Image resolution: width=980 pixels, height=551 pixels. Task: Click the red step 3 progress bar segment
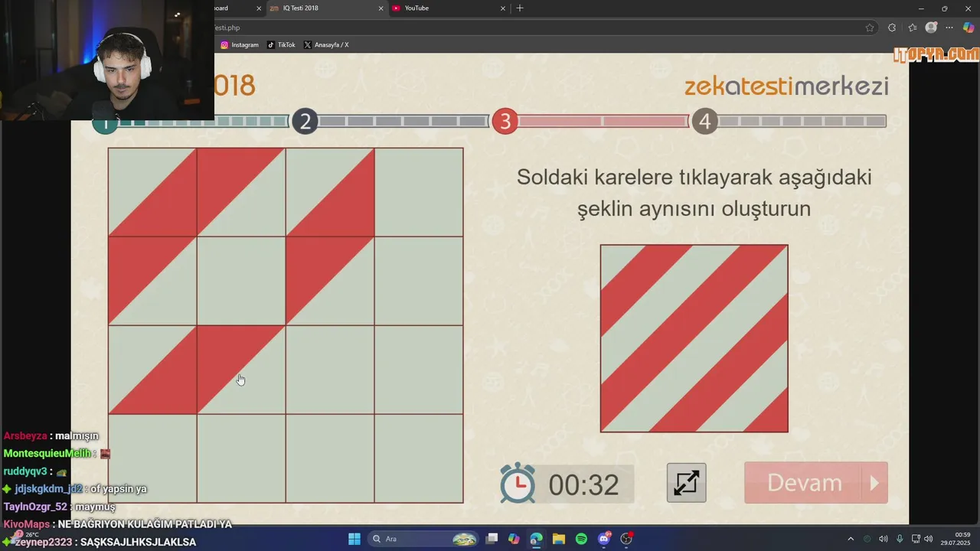click(603, 121)
